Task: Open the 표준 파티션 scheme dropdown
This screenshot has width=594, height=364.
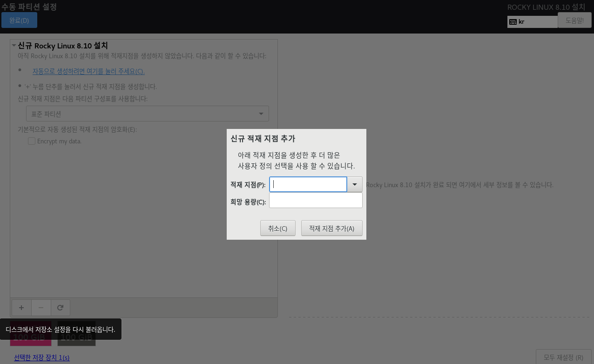Action: 148,114
